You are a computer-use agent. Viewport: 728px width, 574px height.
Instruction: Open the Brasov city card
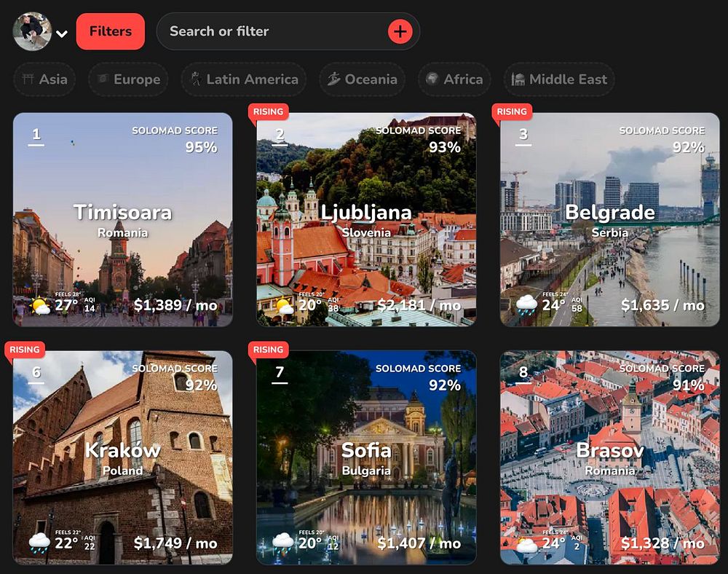coord(609,457)
